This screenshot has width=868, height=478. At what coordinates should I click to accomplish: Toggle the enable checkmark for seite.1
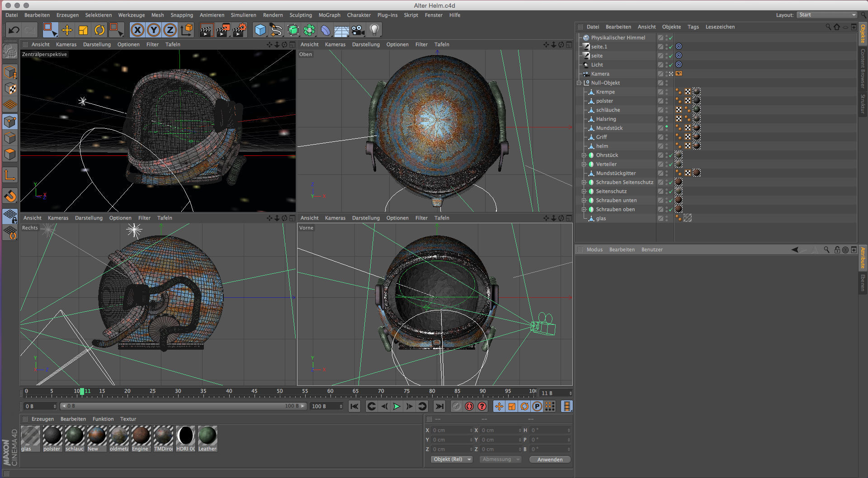tap(671, 47)
